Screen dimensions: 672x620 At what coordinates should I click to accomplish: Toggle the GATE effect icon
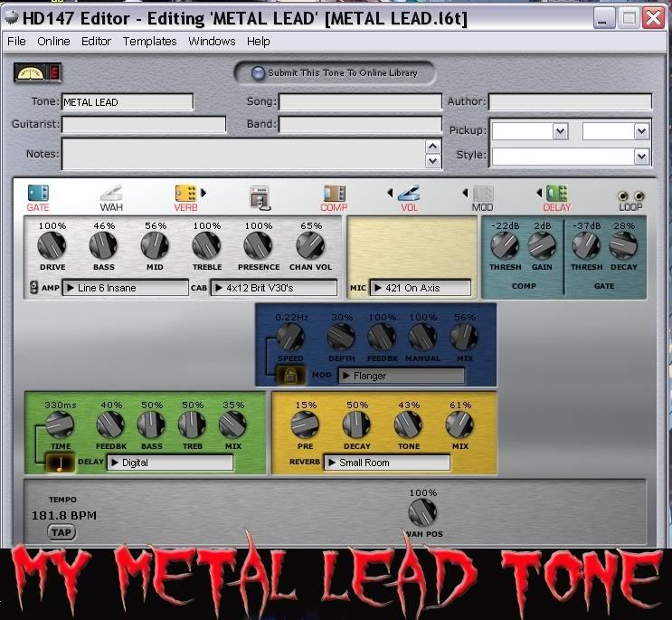coord(38,193)
